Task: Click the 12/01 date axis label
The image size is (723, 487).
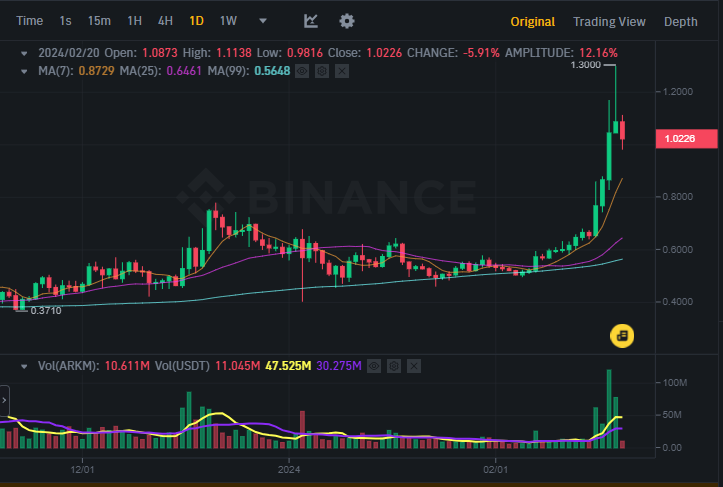Action: point(82,470)
